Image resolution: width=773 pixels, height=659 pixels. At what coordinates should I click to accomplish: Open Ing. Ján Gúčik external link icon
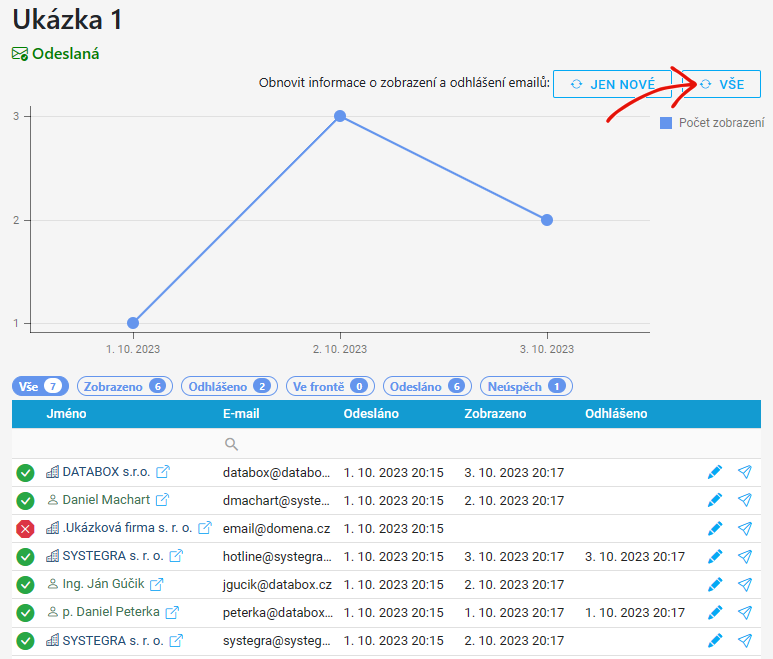[157, 584]
